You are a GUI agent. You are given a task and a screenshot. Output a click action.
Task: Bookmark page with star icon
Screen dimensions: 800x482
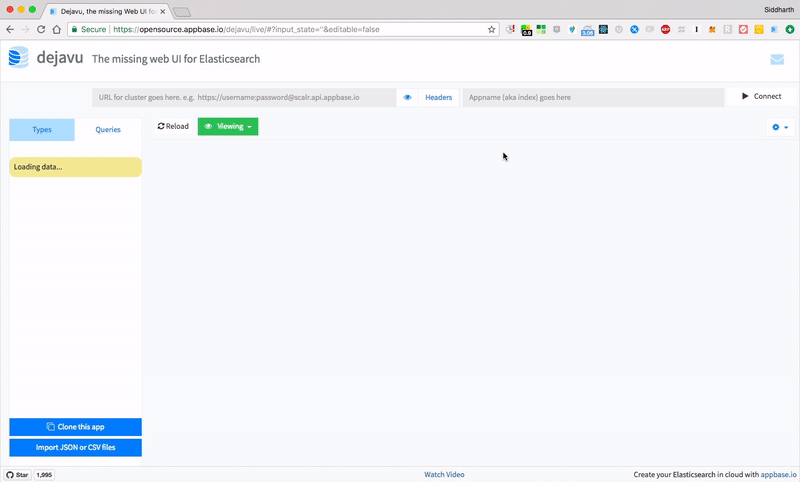491,30
